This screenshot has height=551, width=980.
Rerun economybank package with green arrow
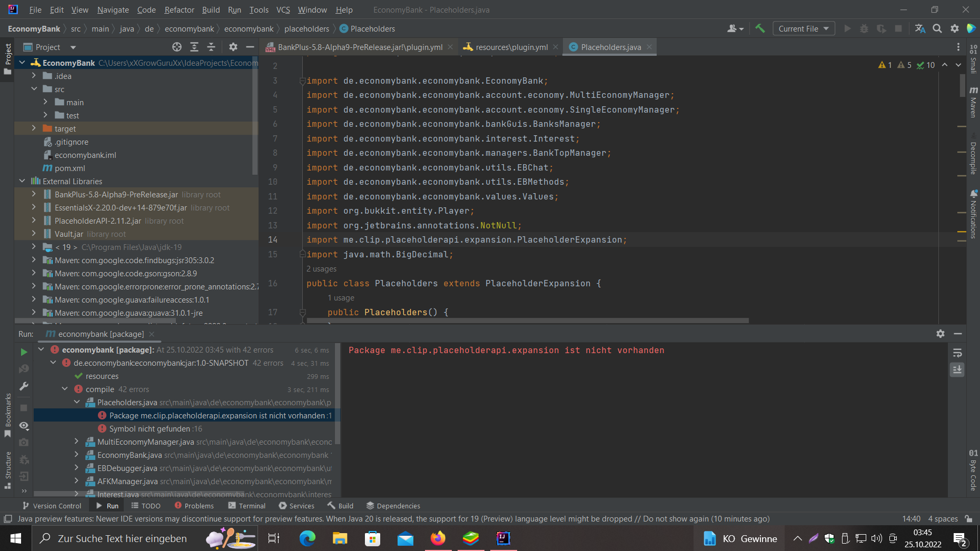24,352
